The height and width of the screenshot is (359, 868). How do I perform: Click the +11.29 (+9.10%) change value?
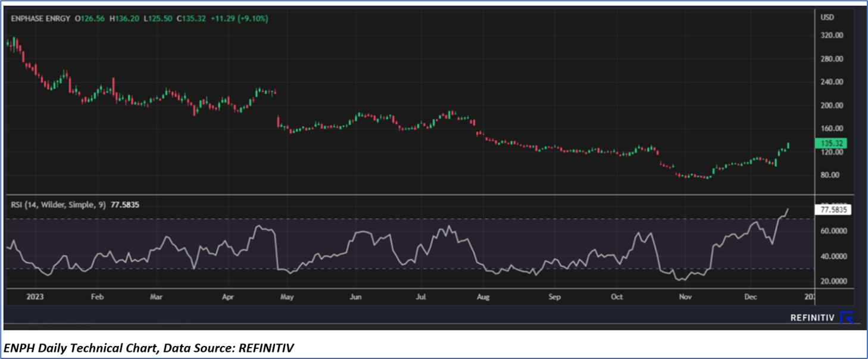(239, 19)
